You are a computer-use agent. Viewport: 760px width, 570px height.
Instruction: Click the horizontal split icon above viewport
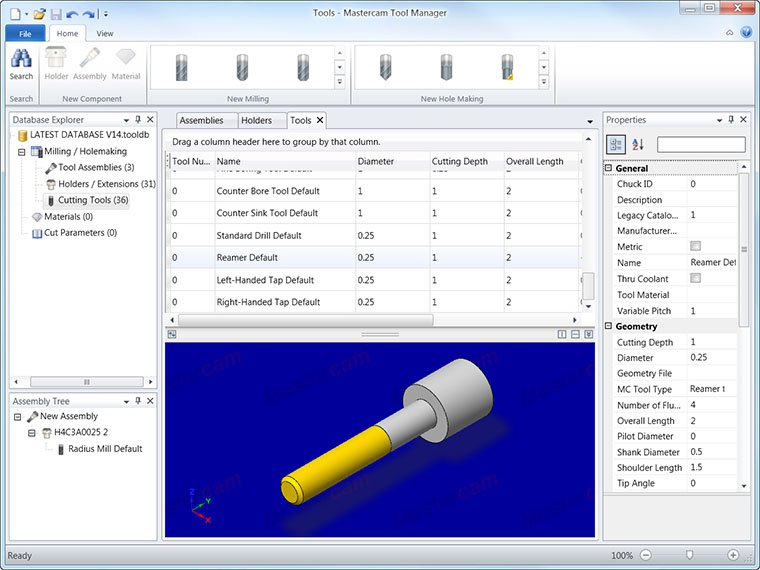pyautogui.click(x=575, y=334)
